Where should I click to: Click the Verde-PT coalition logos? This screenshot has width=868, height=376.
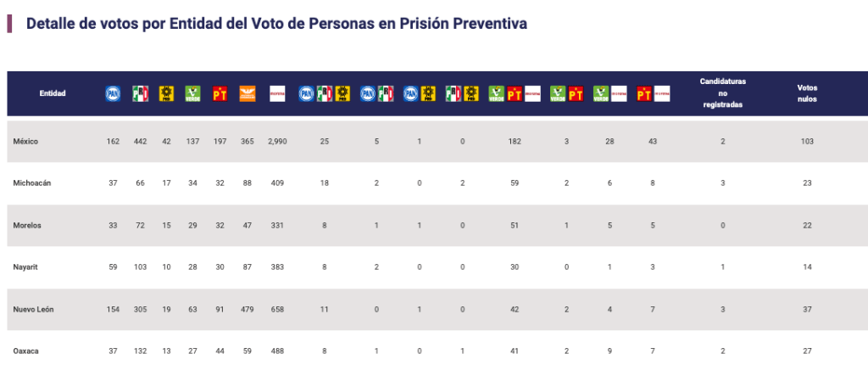point(567,93)
